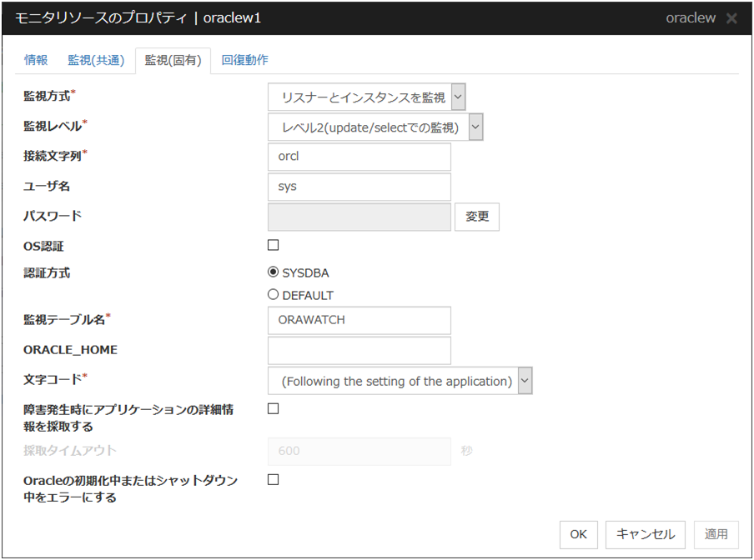Click the OK button
754x560 pixels.
[578, 534]
